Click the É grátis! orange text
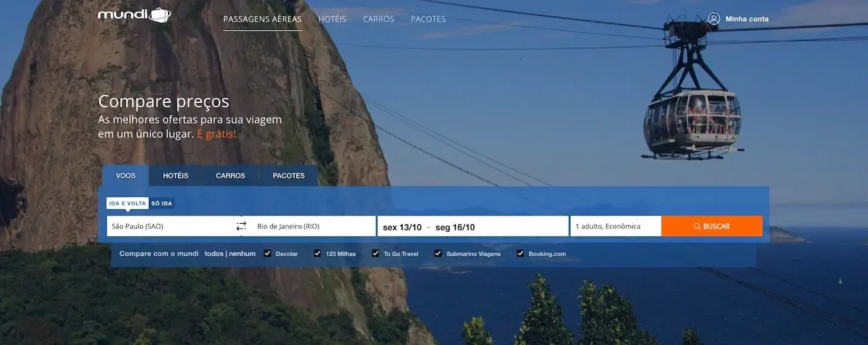The width and height of the screenshot is (868, 345). pyautogui.click(x=217, y=134)
